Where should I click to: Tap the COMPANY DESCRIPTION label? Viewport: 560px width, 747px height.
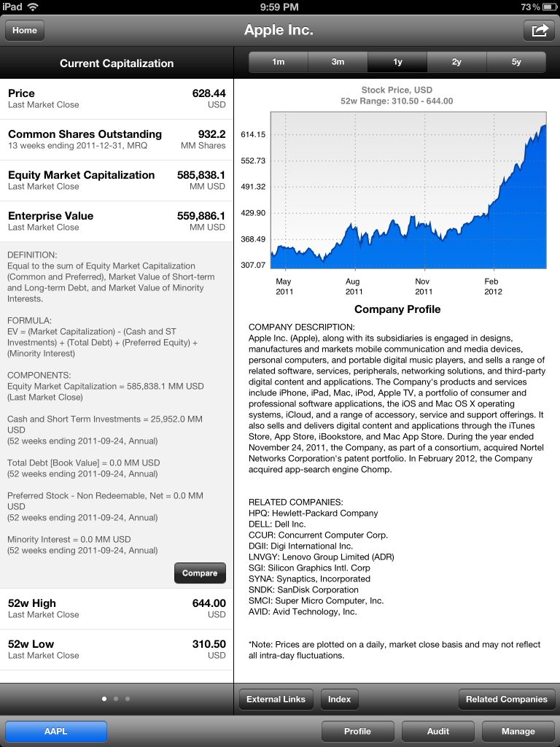tap(301, 328)
